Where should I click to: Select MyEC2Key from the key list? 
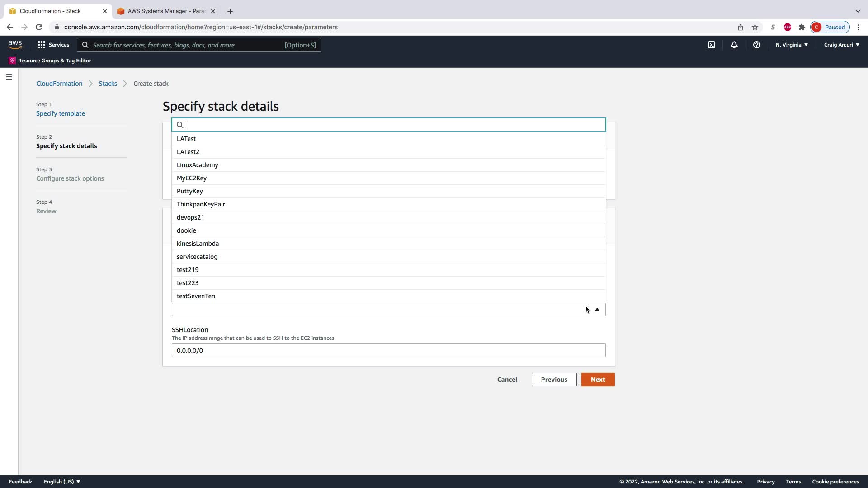pyautogui.click(x=192, y=178)
